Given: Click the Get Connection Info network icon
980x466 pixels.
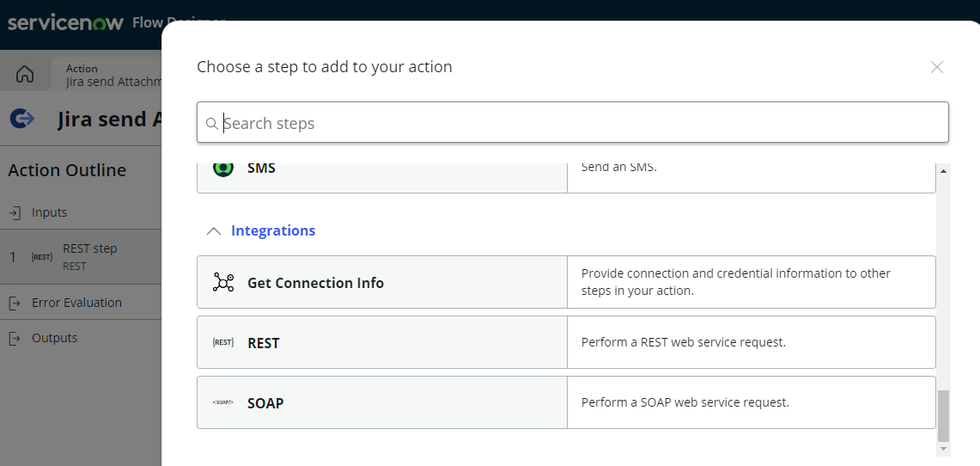Looking at the screenshot, I should coord(223,283).
